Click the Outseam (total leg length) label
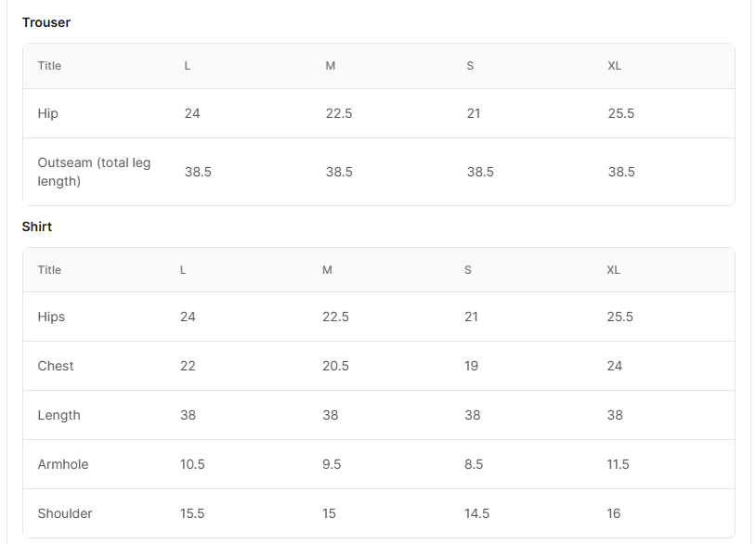Screen dimensions: 756x544 pyautogui.click(x=94, y=172)
